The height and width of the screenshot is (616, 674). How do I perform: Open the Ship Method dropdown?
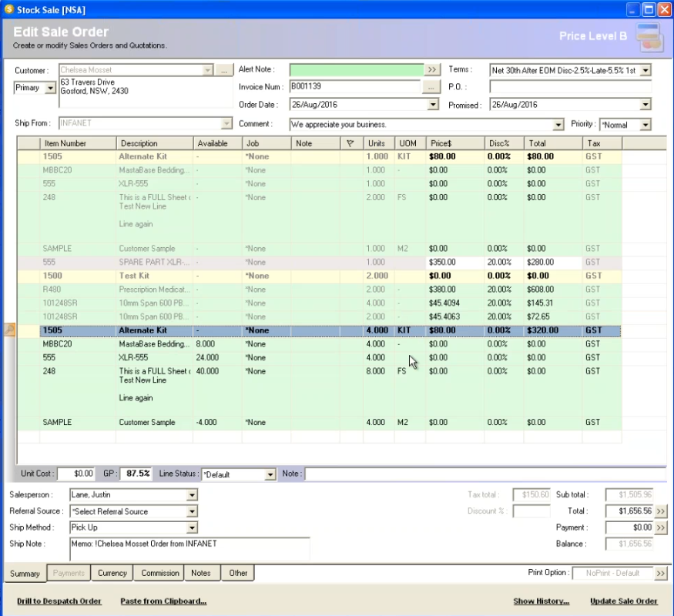pyautogui.click(x=192, y=527)
